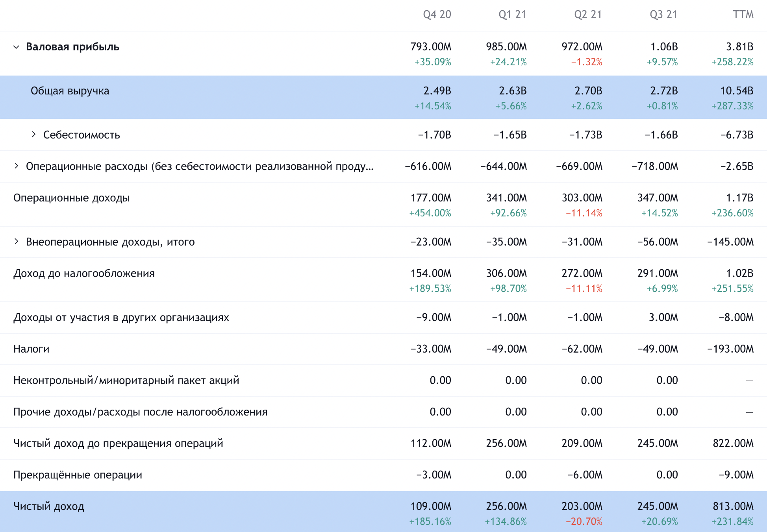Click TTM non-operating −145.00M
Image resolution: width=767 pixels, height=532 pixels.
tap(730, 242)
